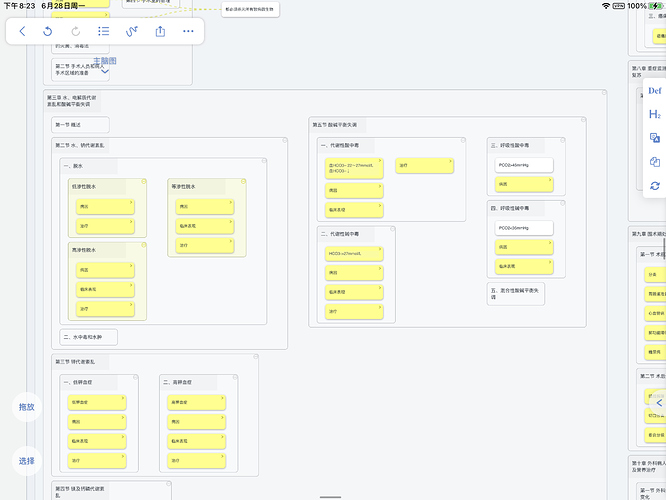Tap the battery indicator

[x=656, y=6]
